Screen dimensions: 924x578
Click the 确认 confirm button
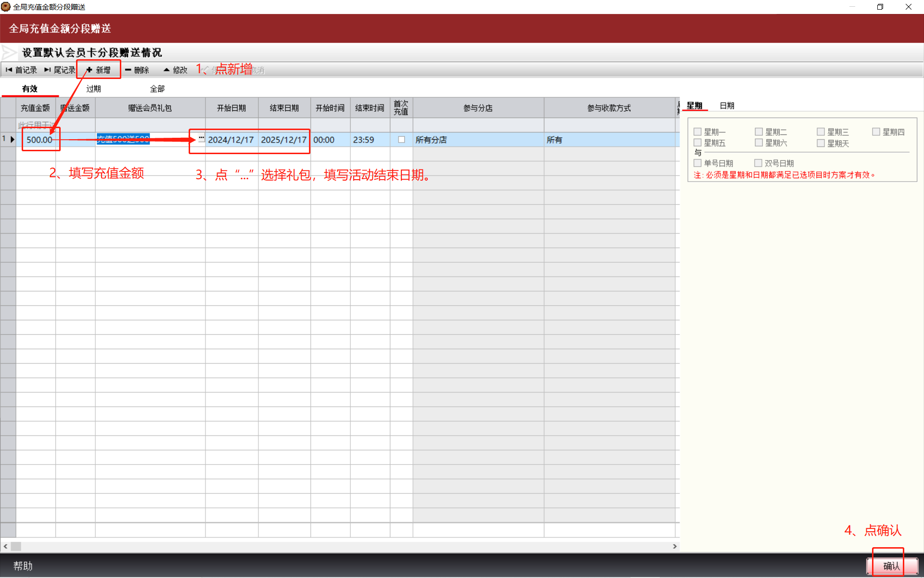pos(891,565)
